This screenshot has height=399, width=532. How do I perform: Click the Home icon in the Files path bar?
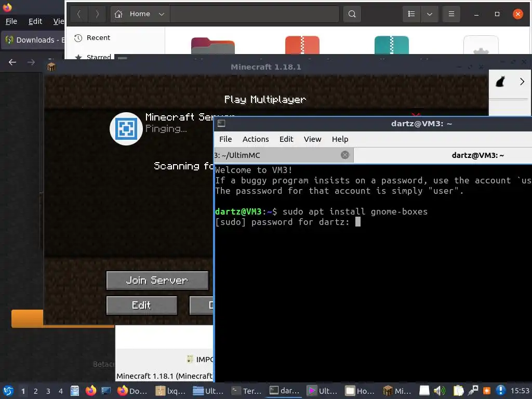118,14
